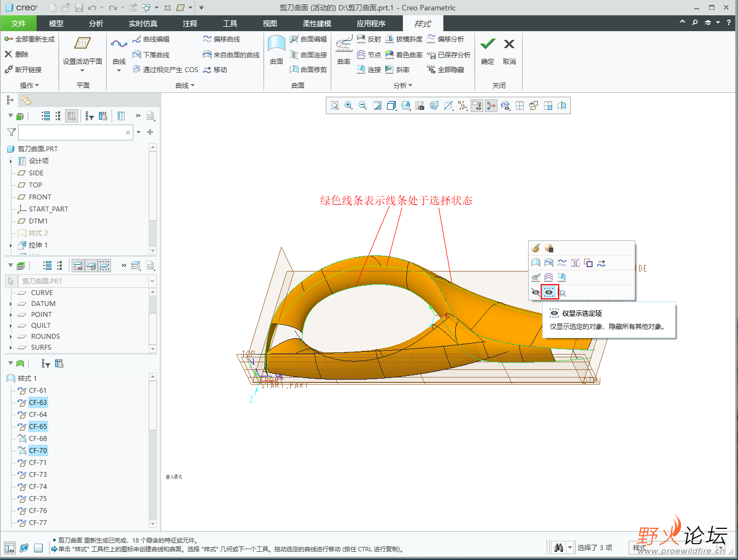Click the 已保存分析 button

coord(449,55)
